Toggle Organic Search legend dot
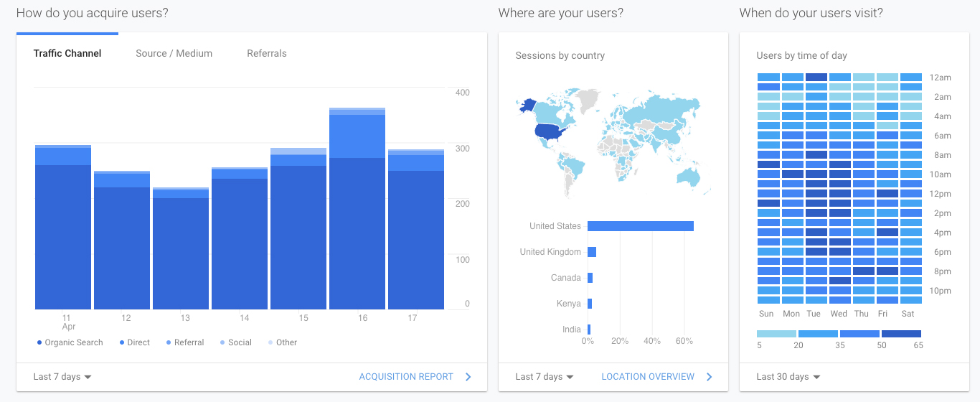This screenshot has height=402, width=980. [39, 342]
